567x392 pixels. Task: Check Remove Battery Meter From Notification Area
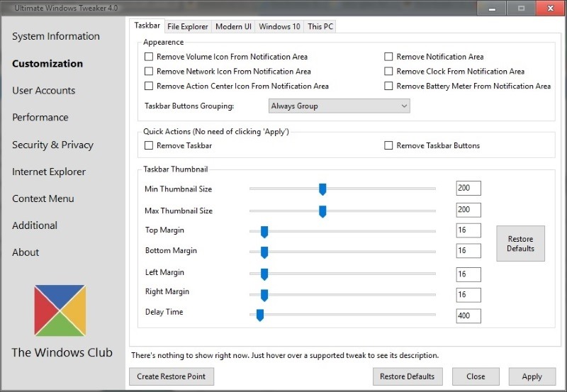tap(388, 86)
